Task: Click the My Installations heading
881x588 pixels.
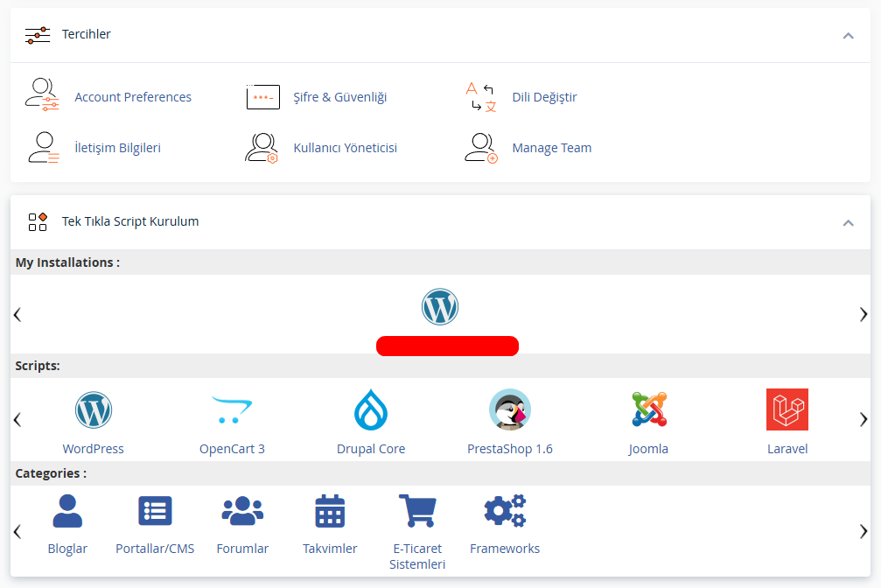Action: [x=67, y=262]
